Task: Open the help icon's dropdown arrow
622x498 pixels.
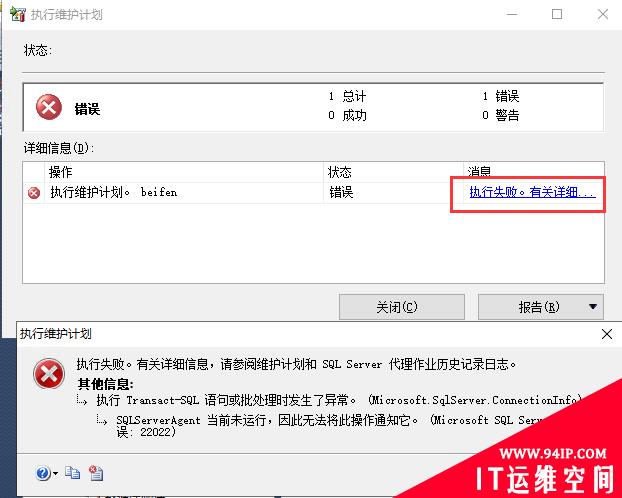Action: (55, 473)
